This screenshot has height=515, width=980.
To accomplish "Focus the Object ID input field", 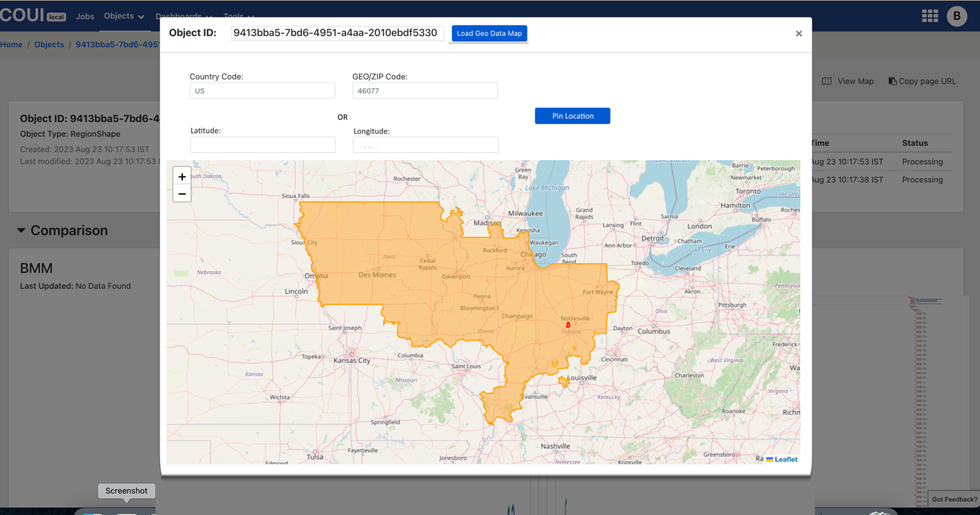I will (x=337, y=33).
